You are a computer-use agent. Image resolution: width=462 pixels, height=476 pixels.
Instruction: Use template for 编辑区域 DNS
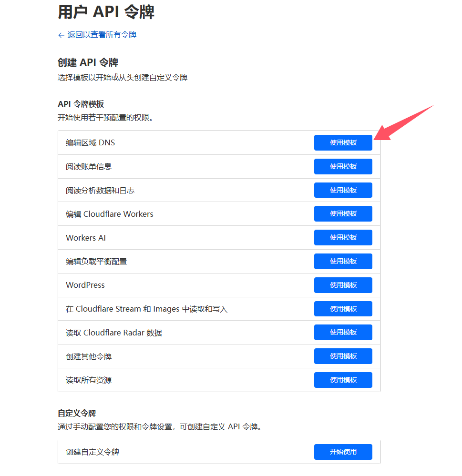pos(343,143)
